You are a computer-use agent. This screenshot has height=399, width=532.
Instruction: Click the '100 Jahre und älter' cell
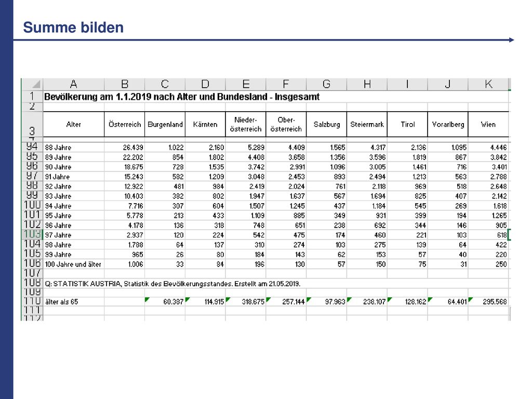74,264
